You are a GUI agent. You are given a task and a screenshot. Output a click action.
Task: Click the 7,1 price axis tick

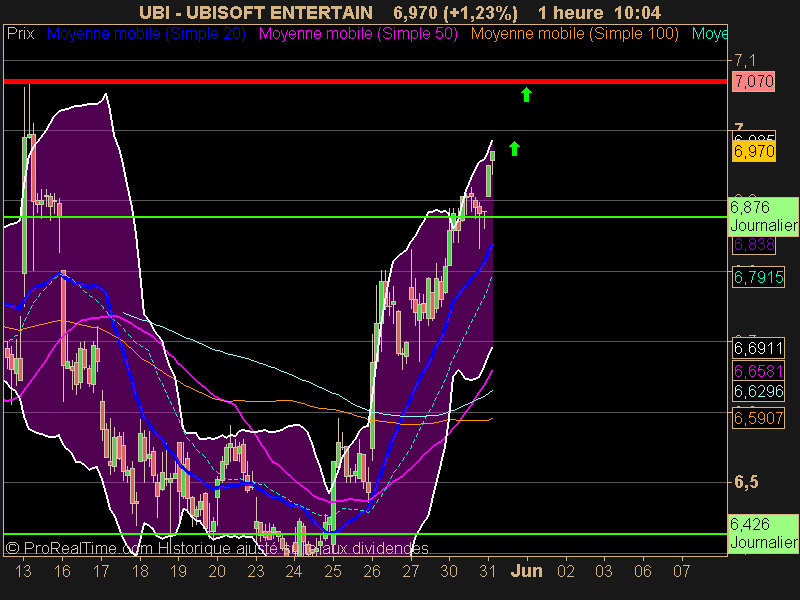point(745,61)
